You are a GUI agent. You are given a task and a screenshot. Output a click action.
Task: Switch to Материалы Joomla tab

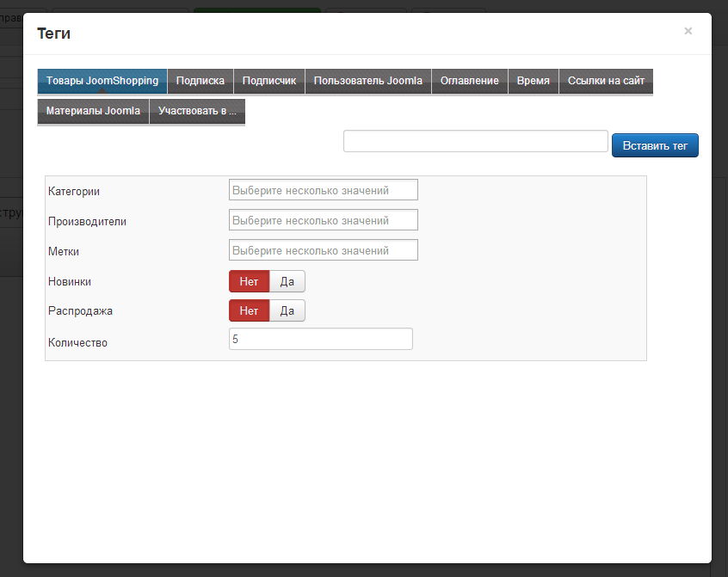pos(93,112)
